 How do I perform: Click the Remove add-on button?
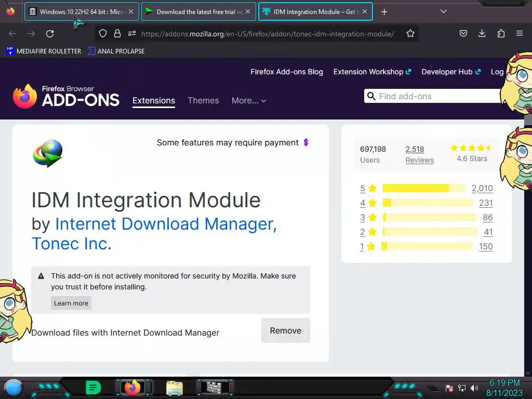click(286, 330)
